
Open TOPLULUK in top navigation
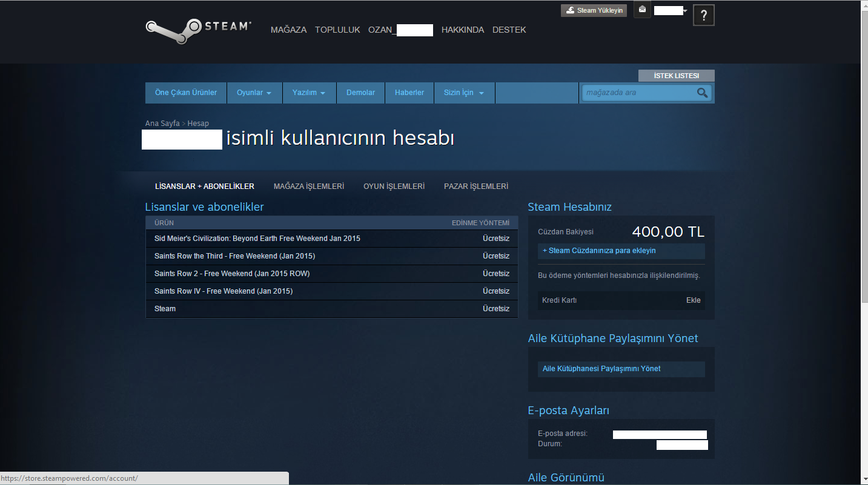point(337,30)
